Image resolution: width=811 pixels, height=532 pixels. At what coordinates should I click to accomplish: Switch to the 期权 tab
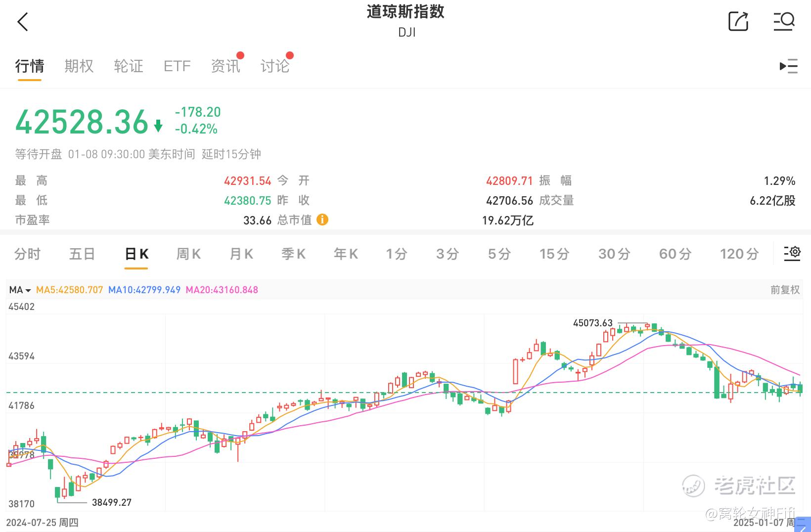point(79,66)
